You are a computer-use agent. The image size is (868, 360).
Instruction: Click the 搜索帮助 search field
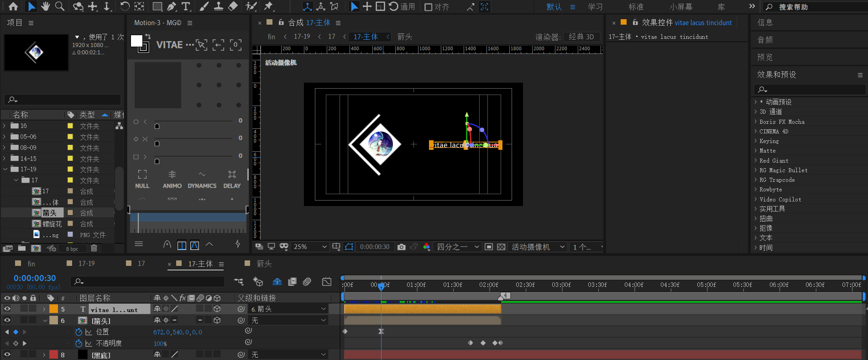(x=815, y=7)
